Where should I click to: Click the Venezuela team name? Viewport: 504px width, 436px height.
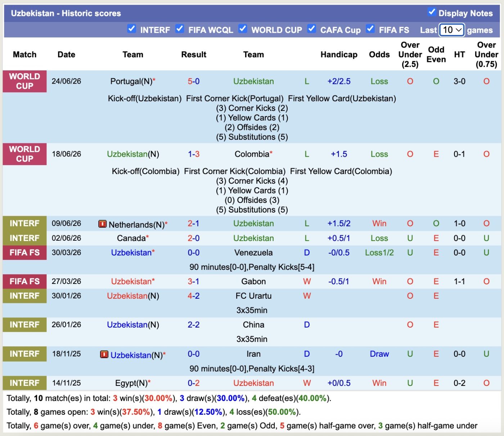pyautogui.click(x=253, y=253)
